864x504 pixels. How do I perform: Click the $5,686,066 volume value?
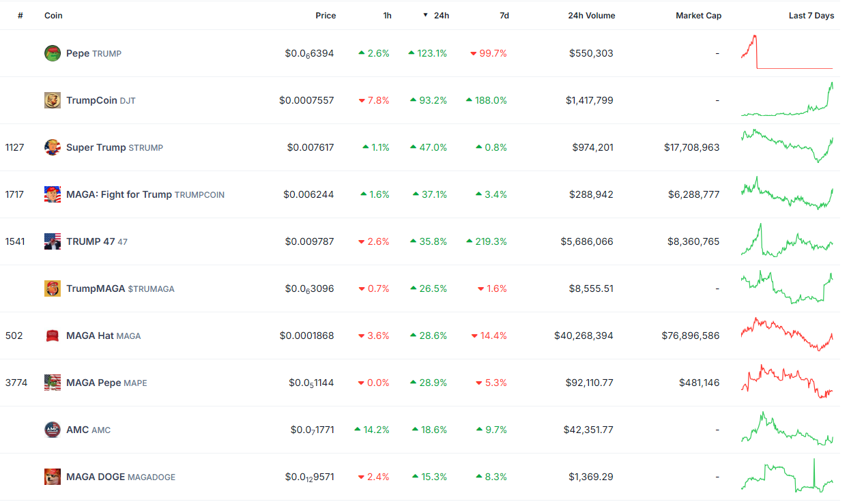coord(588,241)
